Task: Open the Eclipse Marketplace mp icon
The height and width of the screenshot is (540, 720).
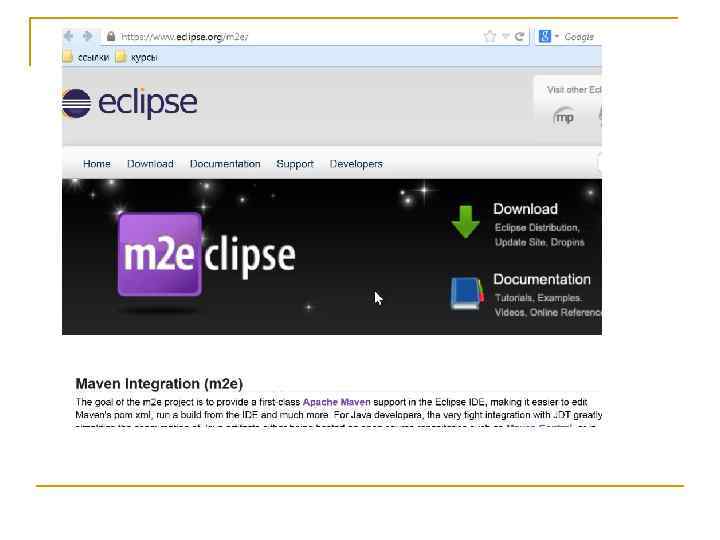Action: click(563, 117)
